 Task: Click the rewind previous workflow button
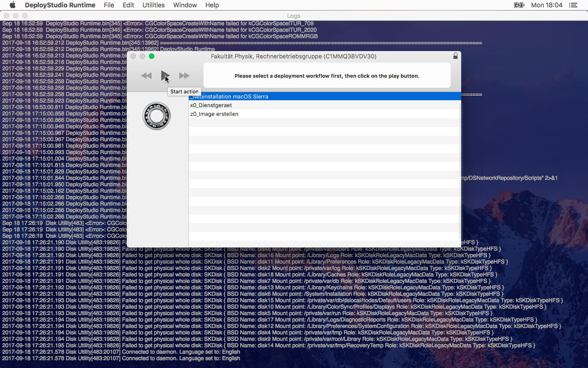tap(146, 75)
